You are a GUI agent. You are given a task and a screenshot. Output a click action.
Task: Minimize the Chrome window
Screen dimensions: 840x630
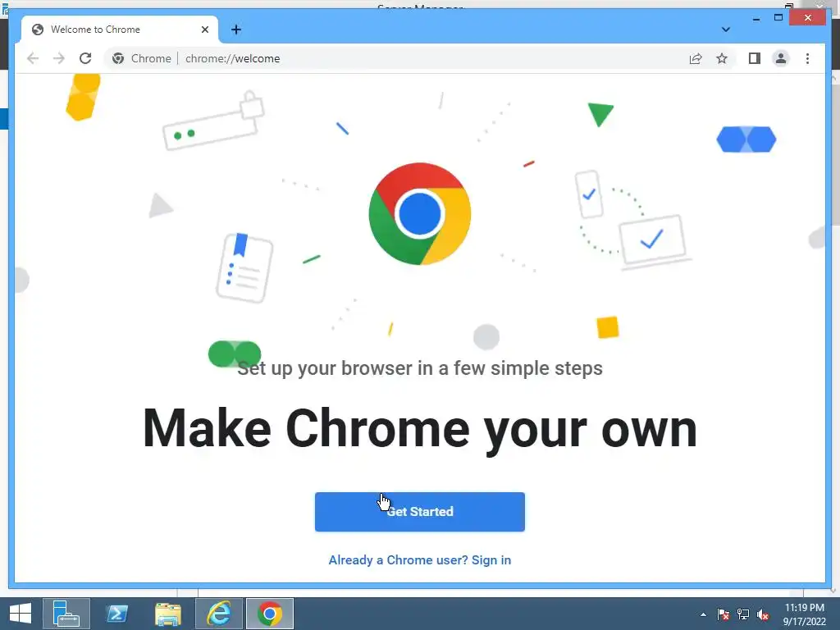point(756,18)
